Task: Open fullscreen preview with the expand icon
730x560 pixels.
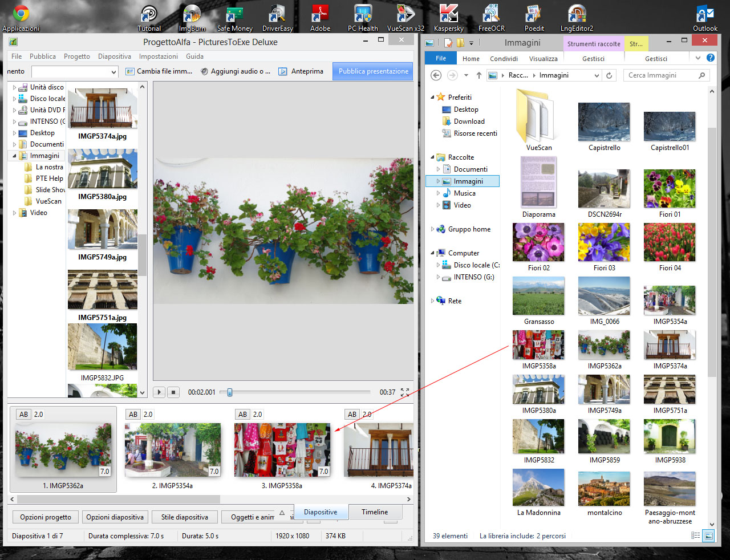Action: [405, 392]
